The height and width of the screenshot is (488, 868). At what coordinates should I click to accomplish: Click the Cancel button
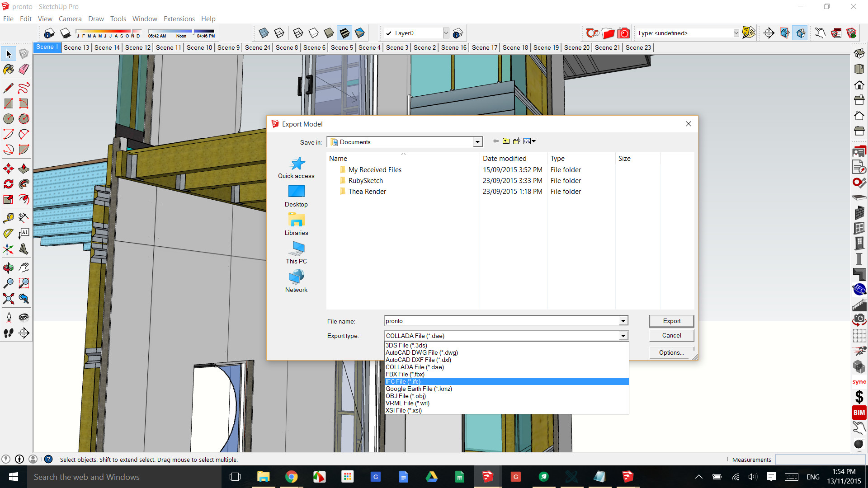(x=671, y=335)
